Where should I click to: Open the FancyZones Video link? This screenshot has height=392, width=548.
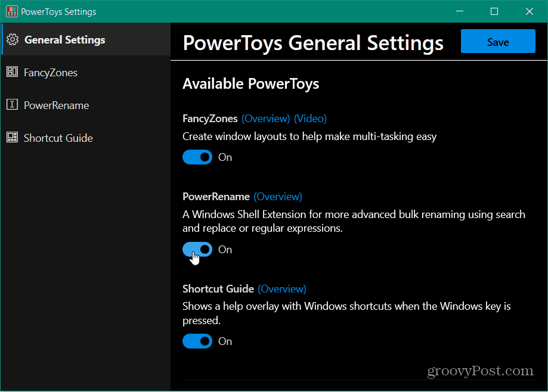coord(310,119)
